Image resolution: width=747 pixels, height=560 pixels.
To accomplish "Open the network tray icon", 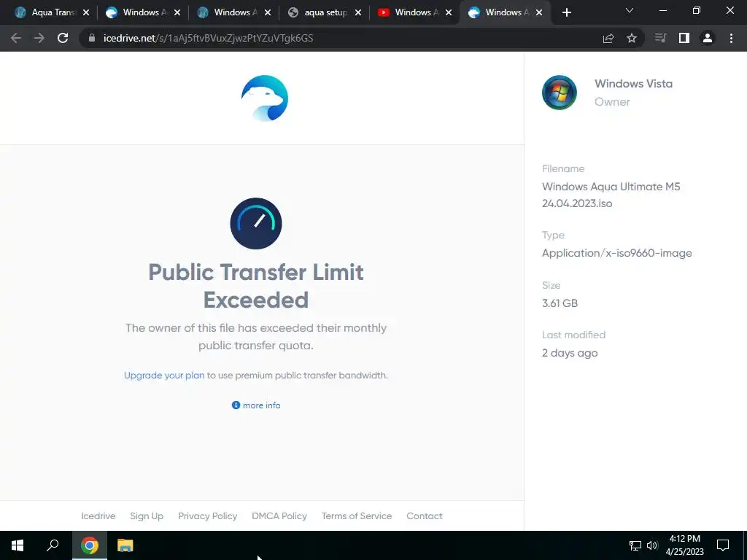I will pyautogui.click(x=635, y=545).
